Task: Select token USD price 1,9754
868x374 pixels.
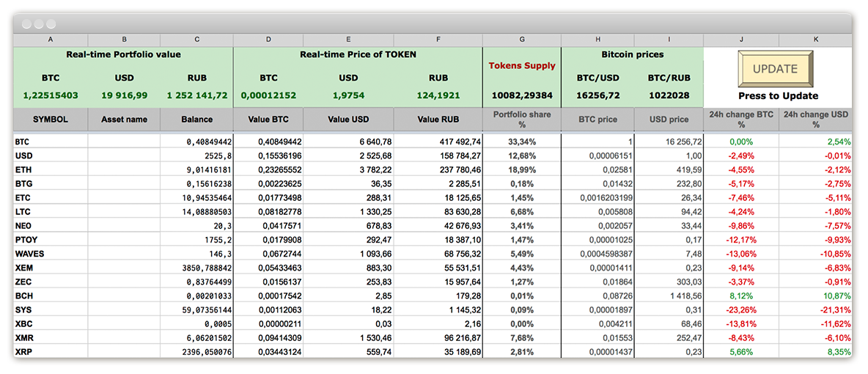Action: [x=348, y=95]
